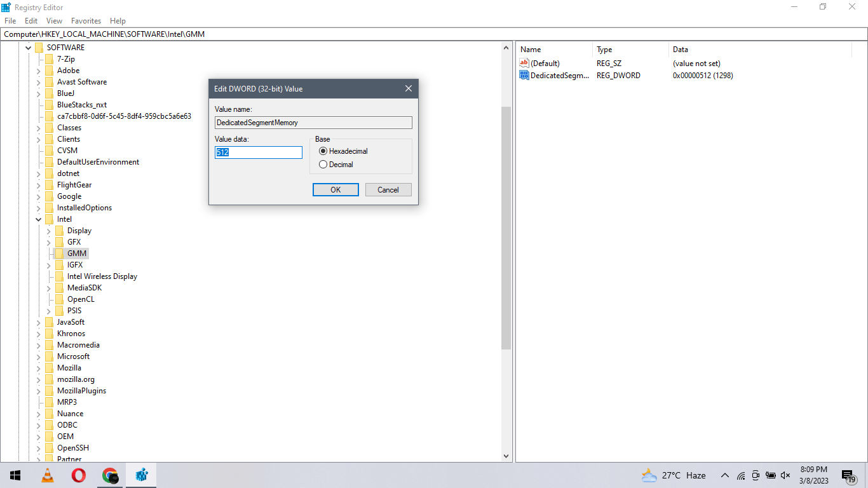Expand the Display key under Intel
The image size is (868, 488).
48,231
